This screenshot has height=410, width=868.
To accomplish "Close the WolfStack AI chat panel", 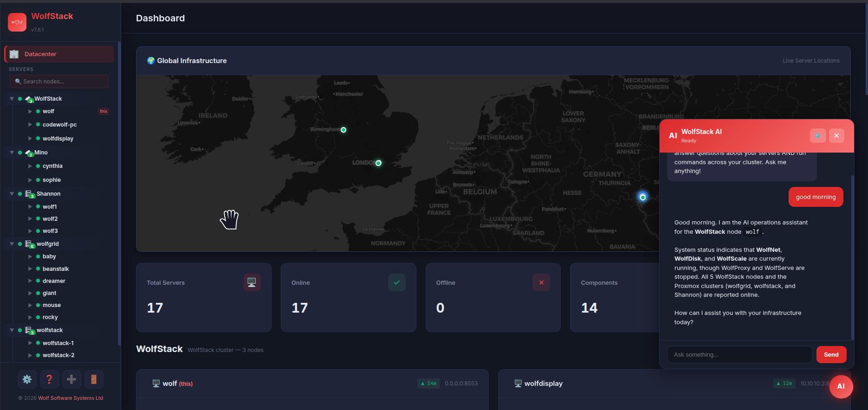I will (836, 135).
